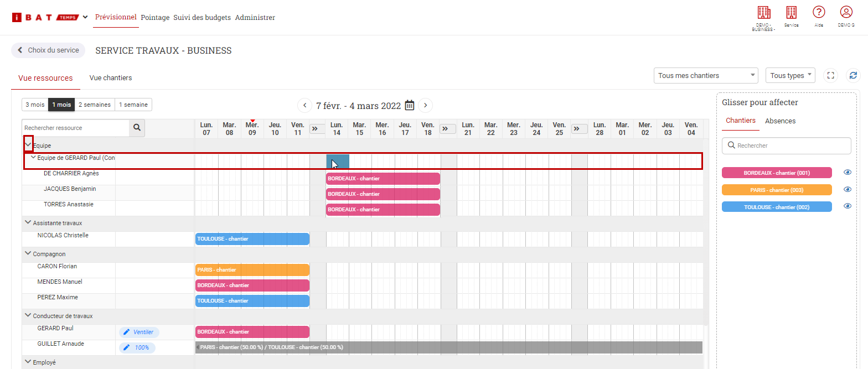Open the 'Tous types' dropdown
This screenshot has height=369, width=868.
click(x=790, y=75)
